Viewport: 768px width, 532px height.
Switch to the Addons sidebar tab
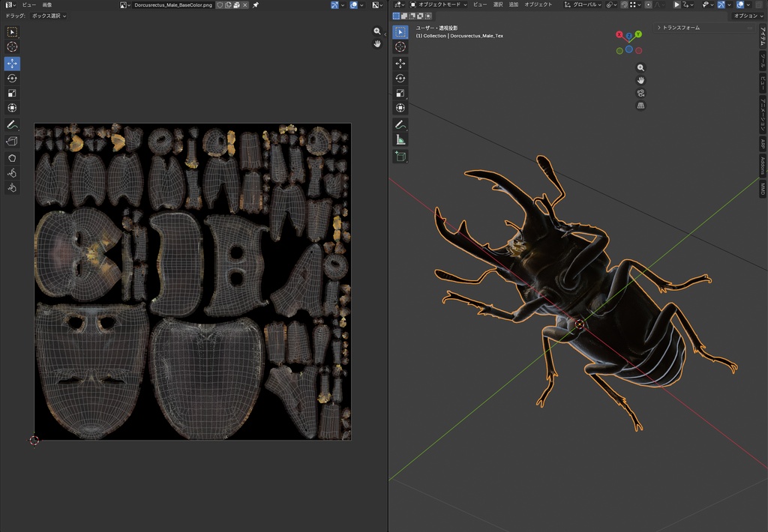[763, 165]
